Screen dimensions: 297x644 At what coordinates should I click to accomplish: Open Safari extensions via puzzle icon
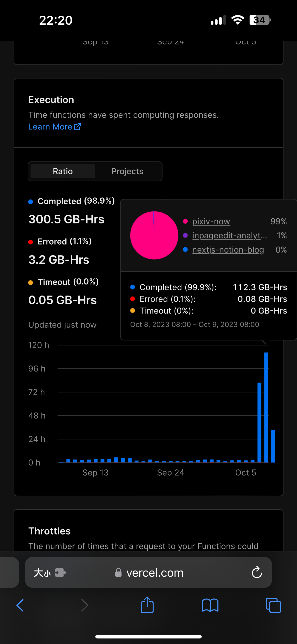(61, 573)
